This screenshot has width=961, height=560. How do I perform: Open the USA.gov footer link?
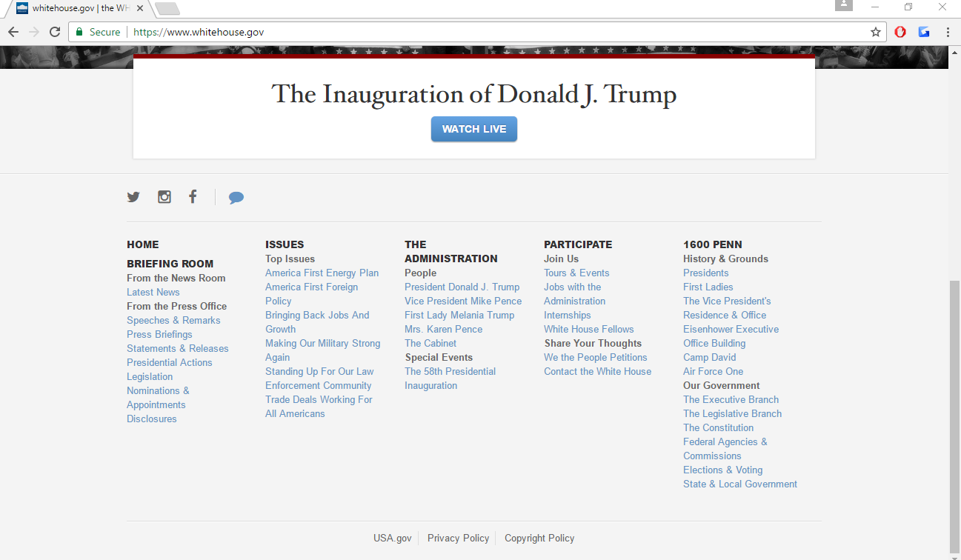[x=393, y=539]
